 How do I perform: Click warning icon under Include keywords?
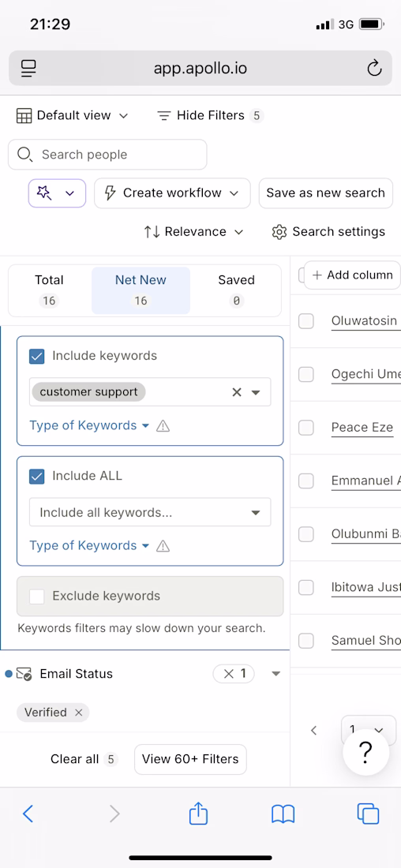[163, 425]
